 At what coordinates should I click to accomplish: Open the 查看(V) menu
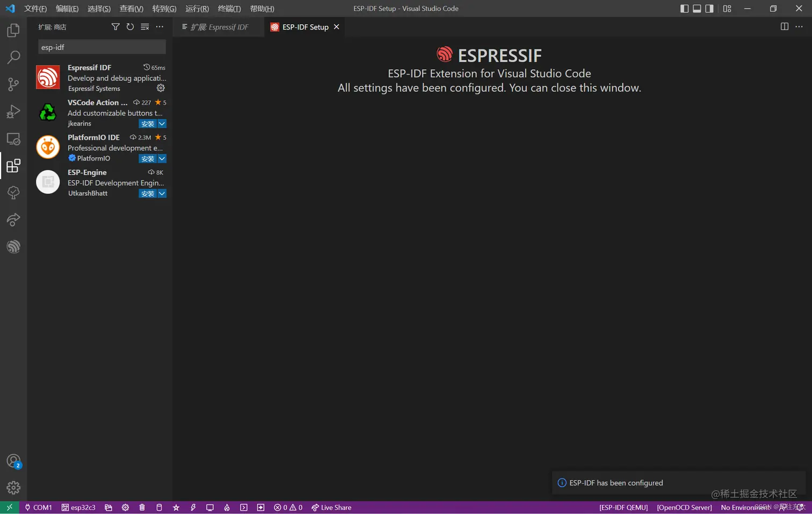[x=132, y=9]
